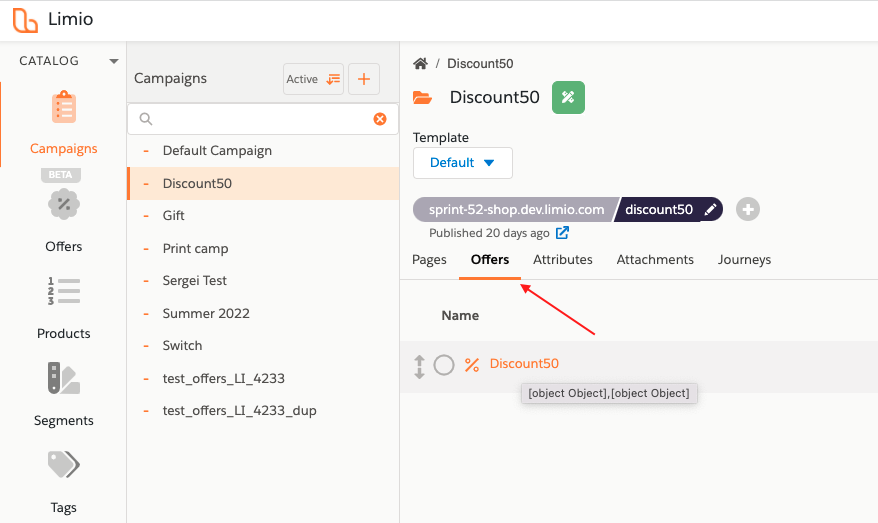Click the Published 20 days ago text
878x523 pixels.
tap(489, 233)
